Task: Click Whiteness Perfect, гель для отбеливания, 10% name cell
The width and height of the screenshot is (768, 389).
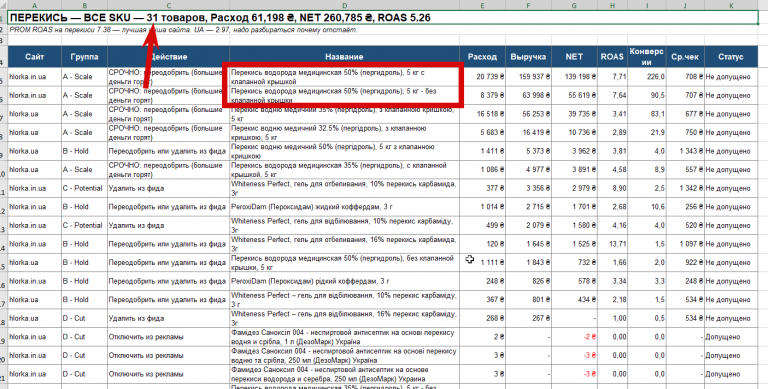Action: click(x=344, y=189)
